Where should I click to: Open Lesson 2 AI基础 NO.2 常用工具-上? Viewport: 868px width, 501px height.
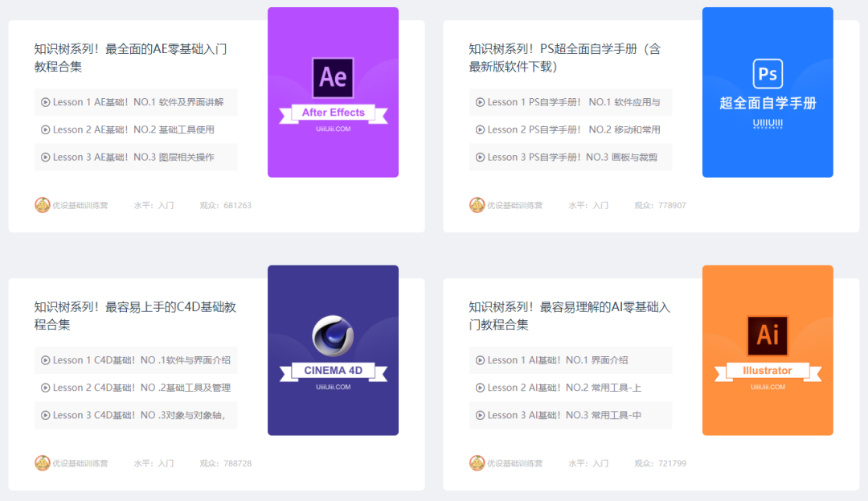pos(570,388)
